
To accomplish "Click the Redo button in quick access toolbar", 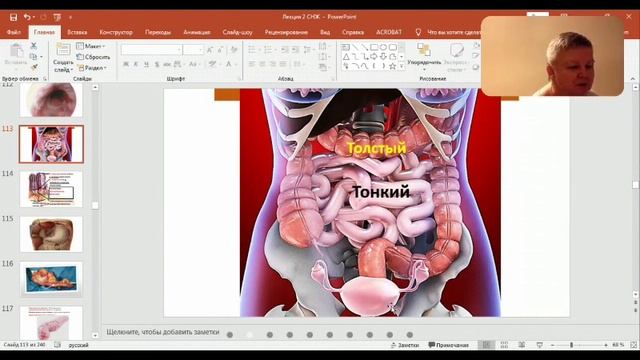I will coord(43,17).
